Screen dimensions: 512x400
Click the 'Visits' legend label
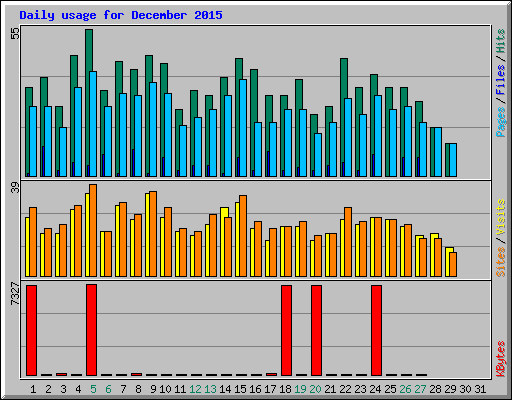click(x=501, y=217)
